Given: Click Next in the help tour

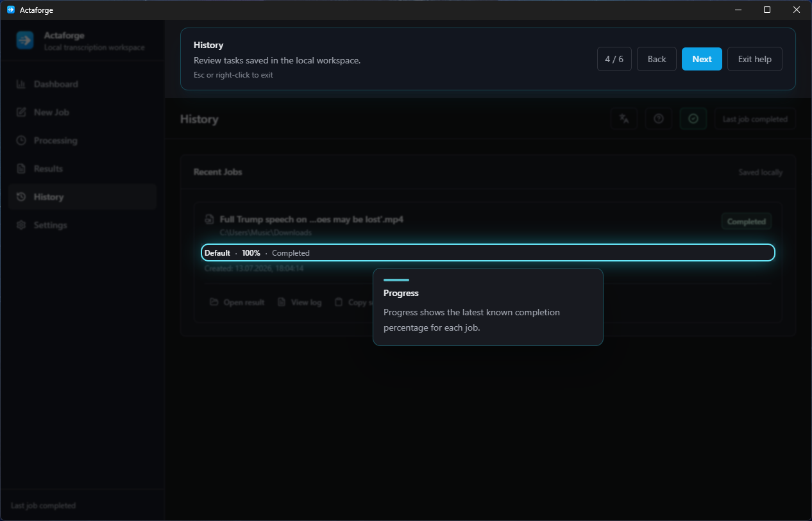Looking at the screenshot, I should [x=702, y=59].
